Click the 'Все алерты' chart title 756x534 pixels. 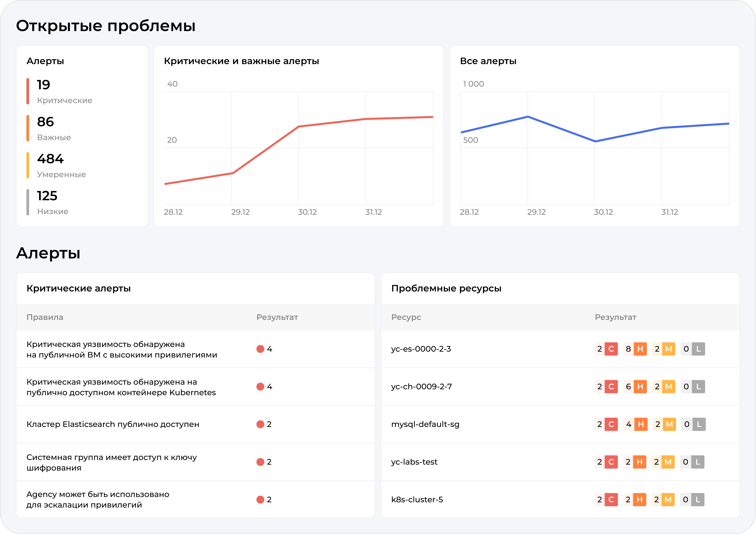[x=488, y=61]
